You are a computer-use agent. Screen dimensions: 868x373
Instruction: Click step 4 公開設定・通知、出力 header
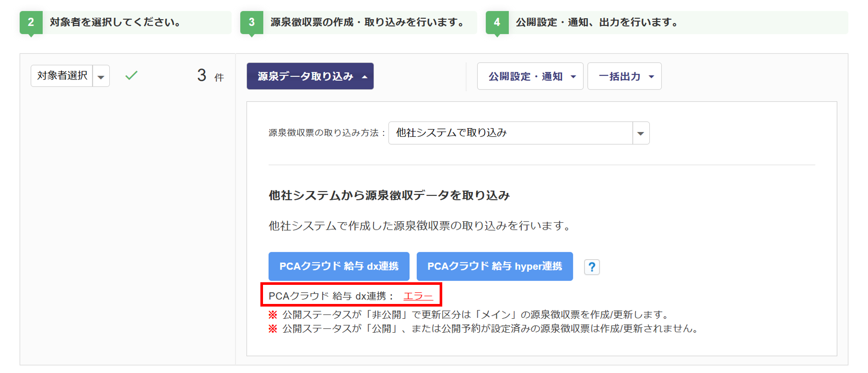tap(667, 23)
